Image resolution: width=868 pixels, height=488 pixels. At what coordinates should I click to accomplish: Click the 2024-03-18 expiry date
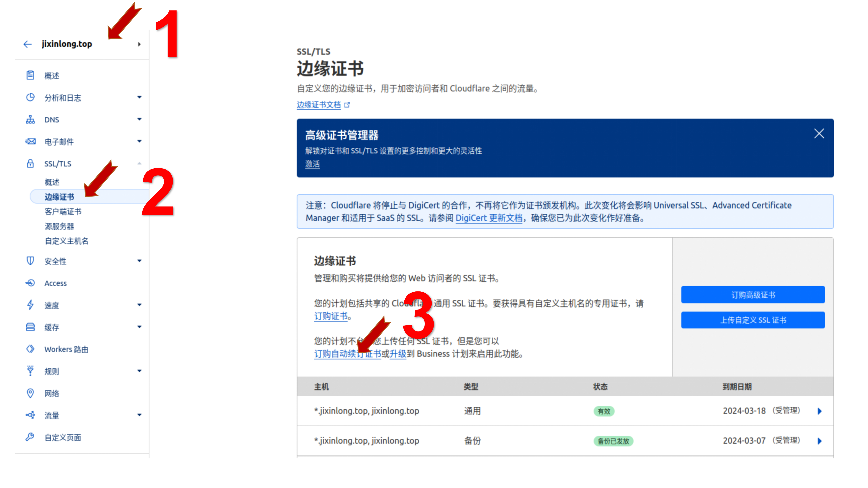(744, 411)
